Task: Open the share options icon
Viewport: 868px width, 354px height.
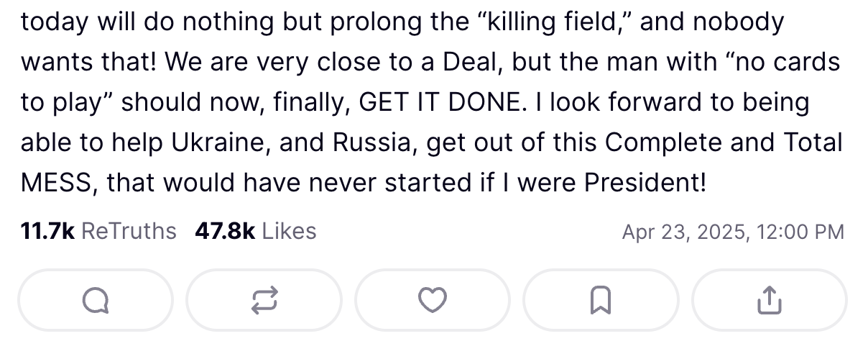Action: pyautogui.click(x=769, y=300)
